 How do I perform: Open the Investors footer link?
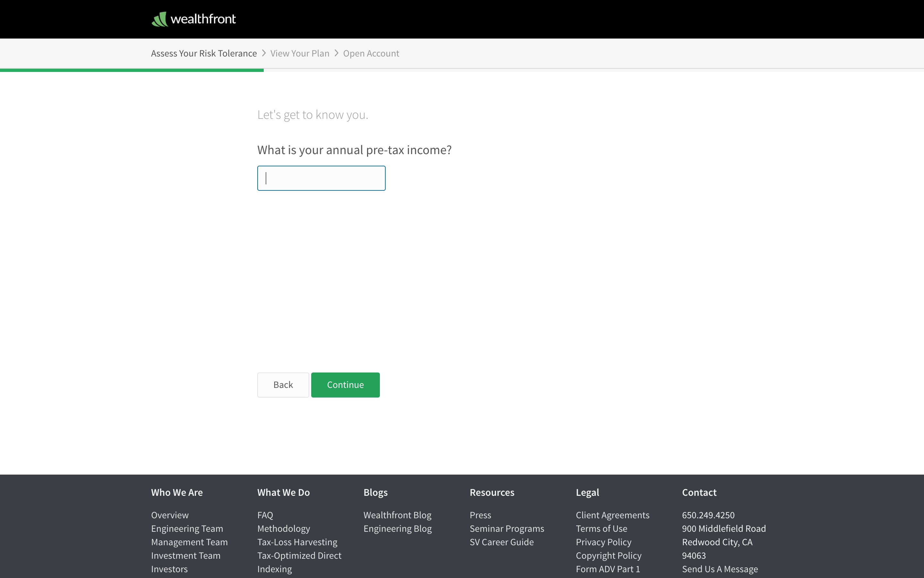coord(169,569)
